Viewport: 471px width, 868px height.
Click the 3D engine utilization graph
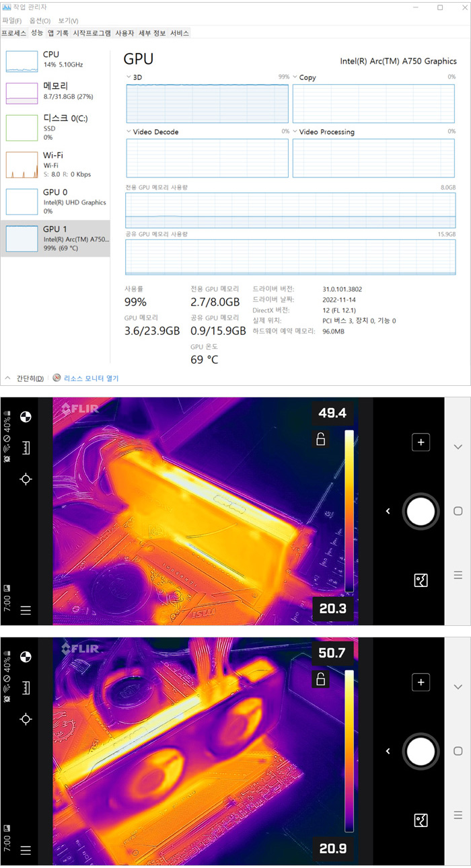click(207, 104)
